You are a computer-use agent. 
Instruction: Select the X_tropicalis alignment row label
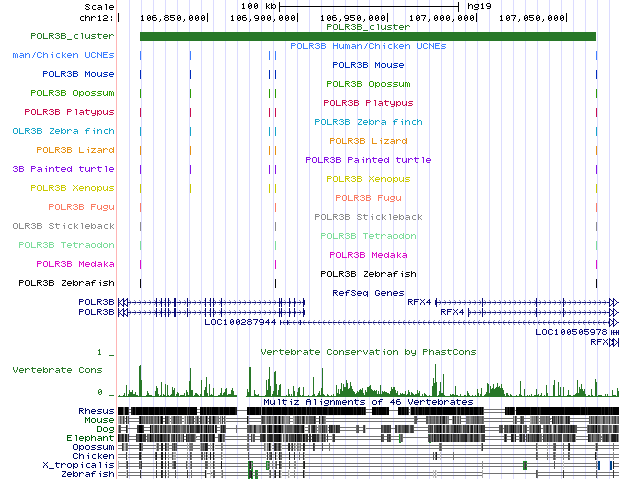pyautogui.click(x=79, y=465)
